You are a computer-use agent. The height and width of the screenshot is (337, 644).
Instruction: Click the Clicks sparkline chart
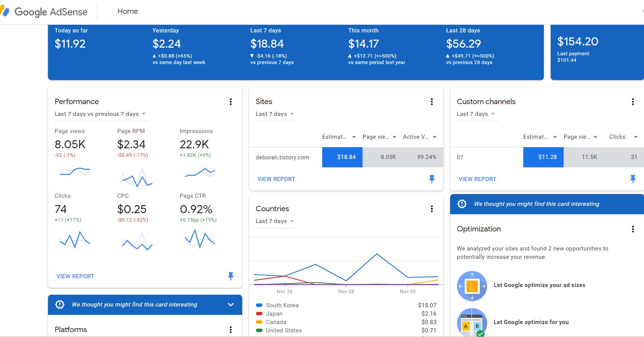[x=75, y=239]
